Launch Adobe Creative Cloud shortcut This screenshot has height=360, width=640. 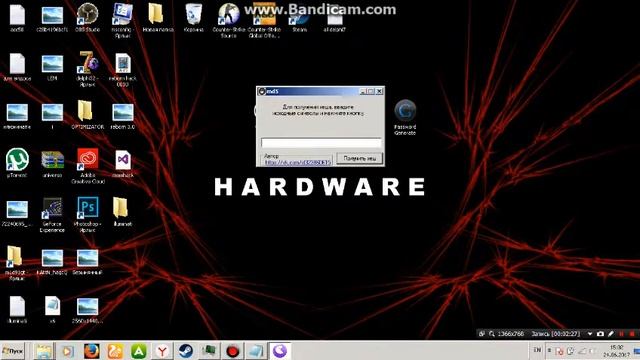[87, 166]
